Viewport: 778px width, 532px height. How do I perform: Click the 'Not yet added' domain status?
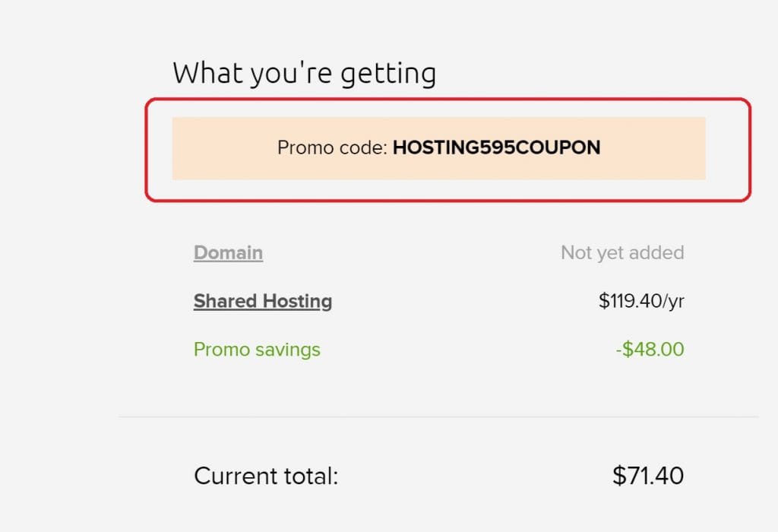pyautogui.click(x=622, y=252)
